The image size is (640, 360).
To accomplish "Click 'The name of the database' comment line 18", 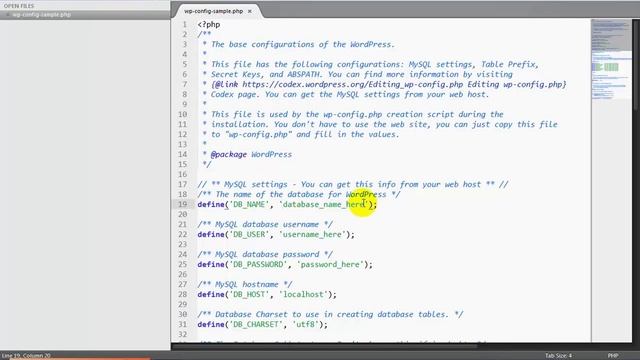I will pyautogui.click(x=299, y=194).
